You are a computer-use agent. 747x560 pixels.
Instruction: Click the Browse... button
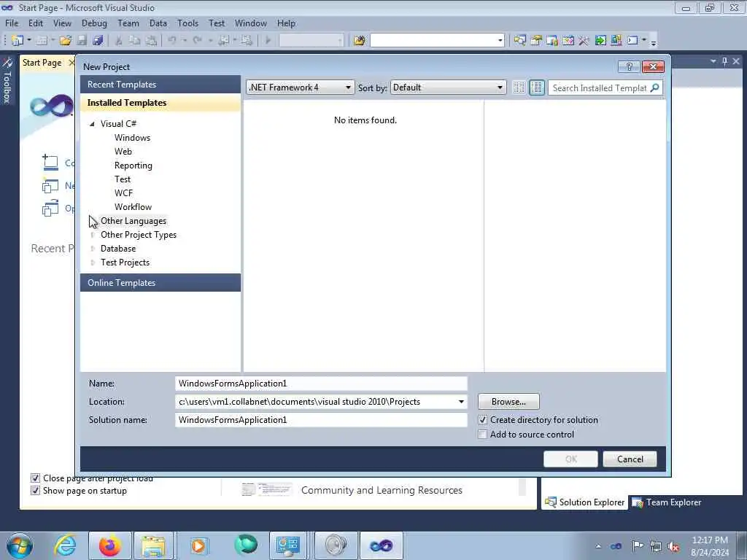pos(508,402)
